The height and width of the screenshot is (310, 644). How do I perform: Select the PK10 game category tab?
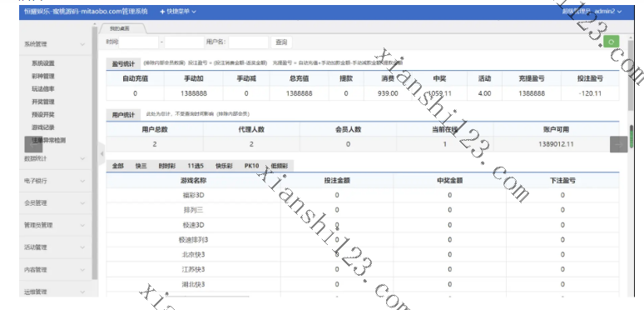pos(252,166)
